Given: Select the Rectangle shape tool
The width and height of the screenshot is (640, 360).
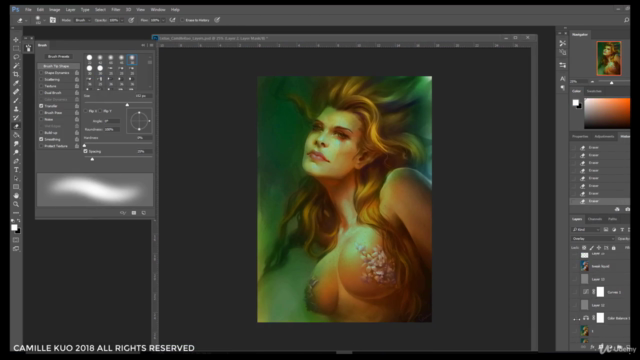Looking at the screenshot, I should click(x=16, y=187).
